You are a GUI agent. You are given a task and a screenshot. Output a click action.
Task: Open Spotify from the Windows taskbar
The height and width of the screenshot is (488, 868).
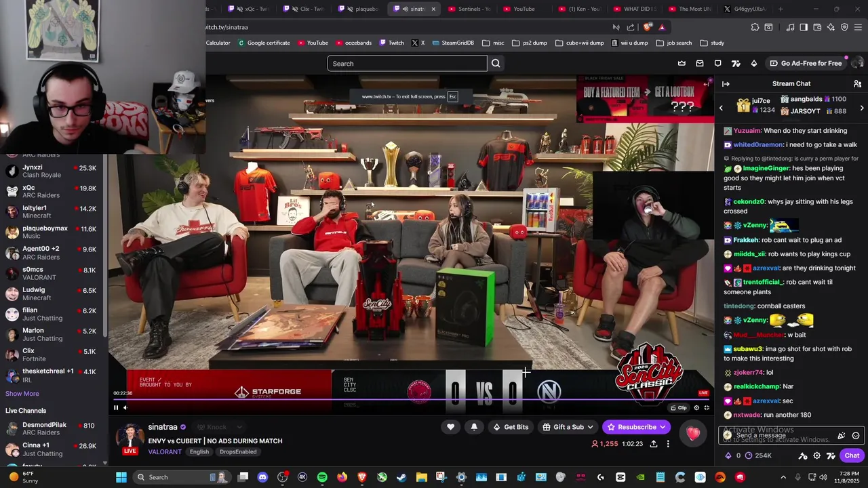(x=322, y=477)
